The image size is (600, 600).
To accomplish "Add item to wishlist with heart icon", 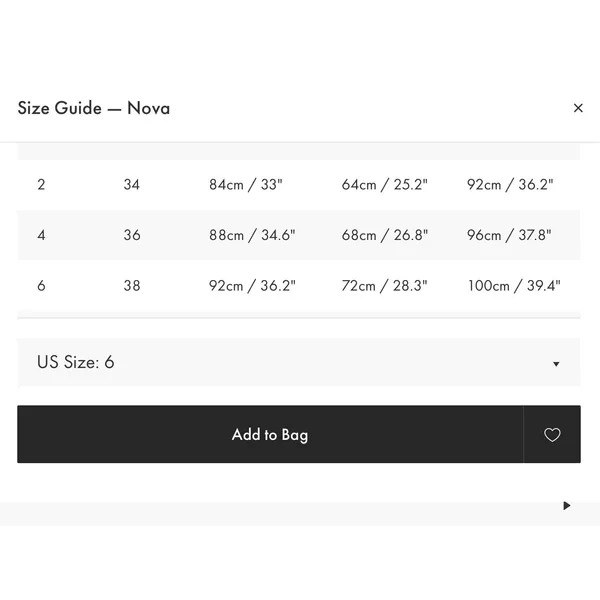I will [552, 434].
